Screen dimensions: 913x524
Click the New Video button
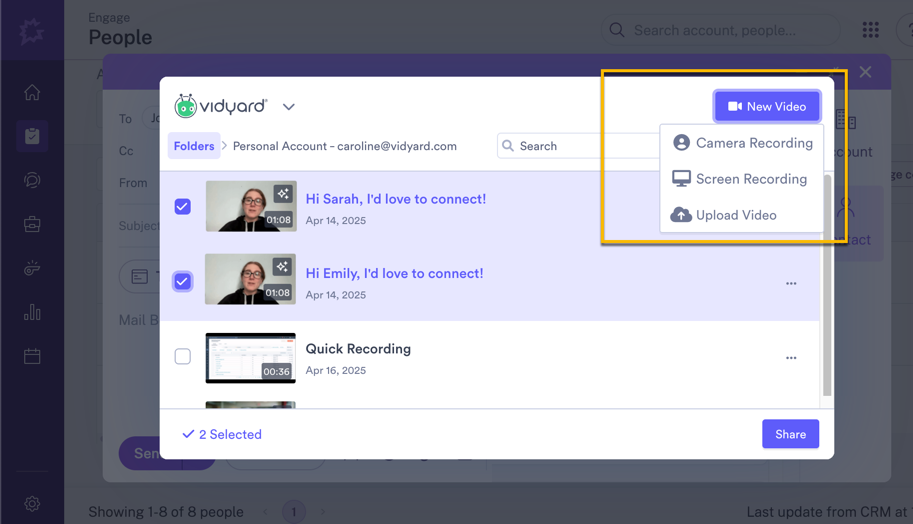pyautogui.click(x=767, y=107)
